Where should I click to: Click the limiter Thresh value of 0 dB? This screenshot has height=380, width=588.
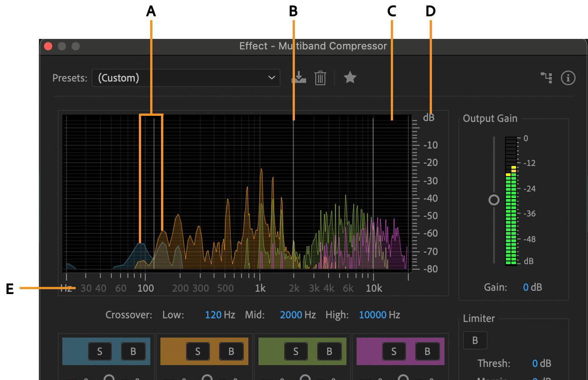click(x=542, y=363)
